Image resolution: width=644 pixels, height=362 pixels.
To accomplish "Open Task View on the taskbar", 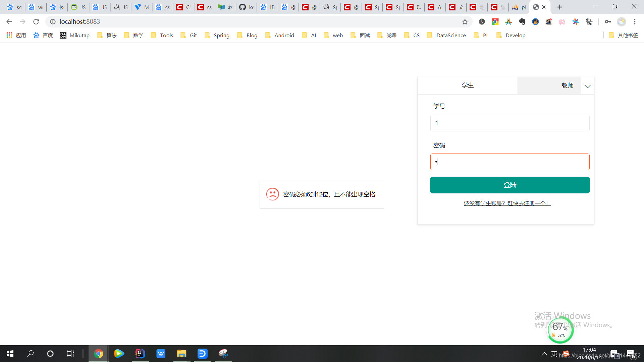I will tap(70, 353).
